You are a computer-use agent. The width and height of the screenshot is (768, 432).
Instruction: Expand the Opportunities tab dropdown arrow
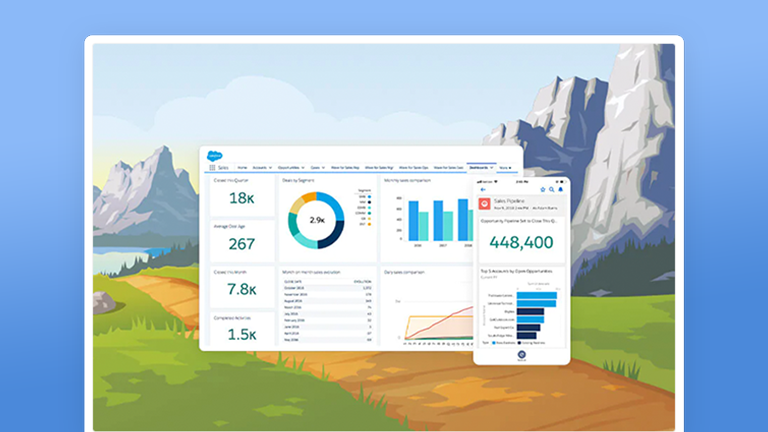[303, 168]
